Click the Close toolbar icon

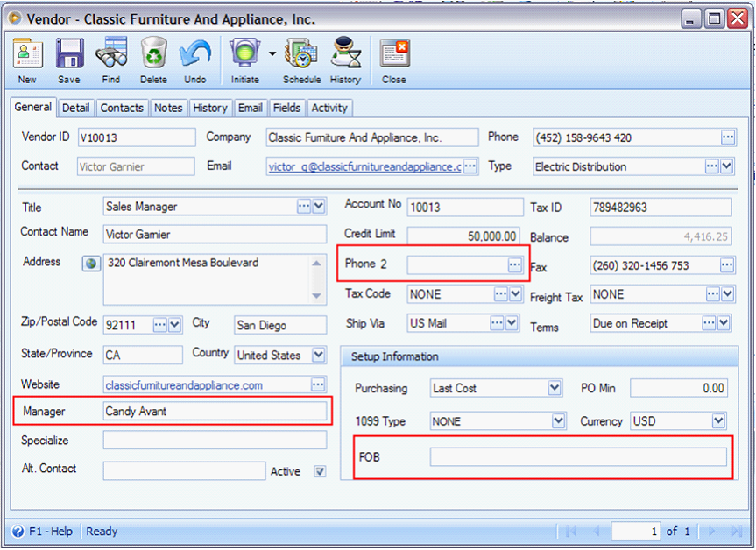click(x=394, y=53)
